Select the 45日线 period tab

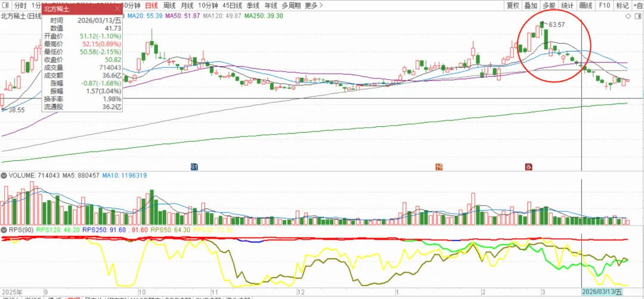click(232, 5)
